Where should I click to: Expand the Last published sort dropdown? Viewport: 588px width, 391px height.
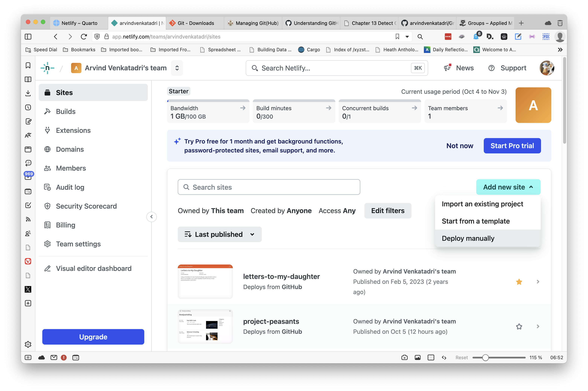[x=220, y=234]
